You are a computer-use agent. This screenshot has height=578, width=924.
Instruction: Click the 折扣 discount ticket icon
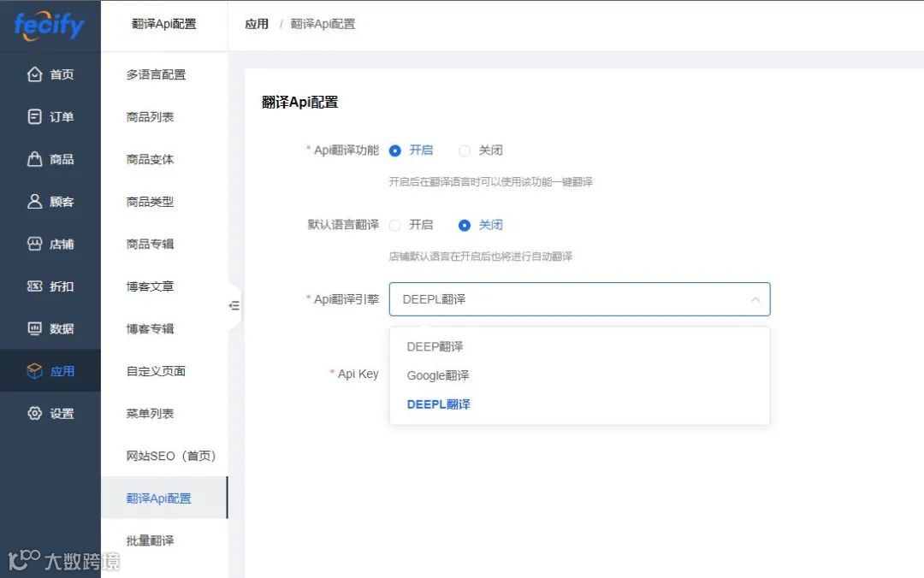click(35, 286)
